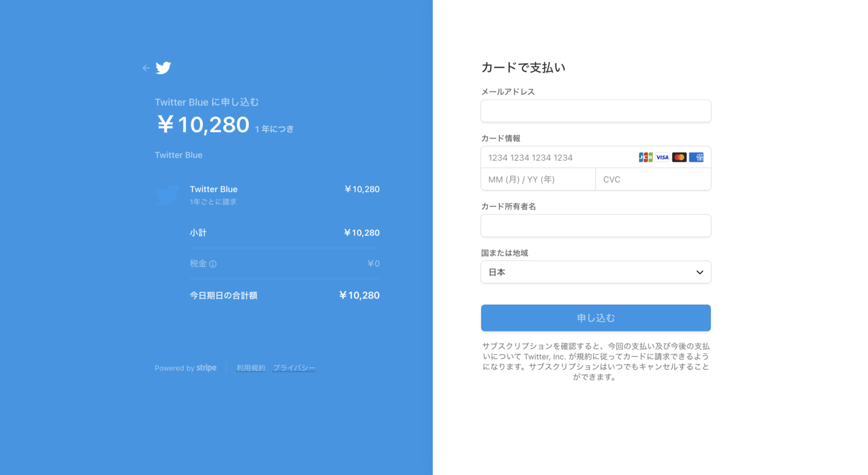Click the Twitter Blue に申し込む title
The height and width of the screenshot is (475, 868).
click(207, 102)
